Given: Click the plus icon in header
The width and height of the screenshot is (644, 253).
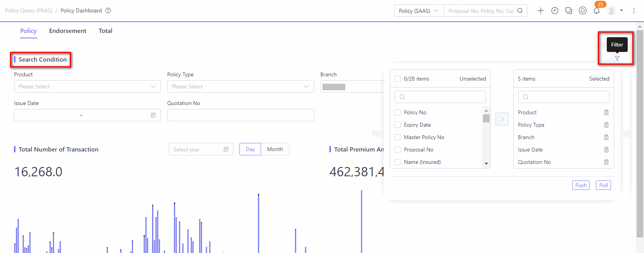Looking at the screenshot, I should [x=541, y=11].
